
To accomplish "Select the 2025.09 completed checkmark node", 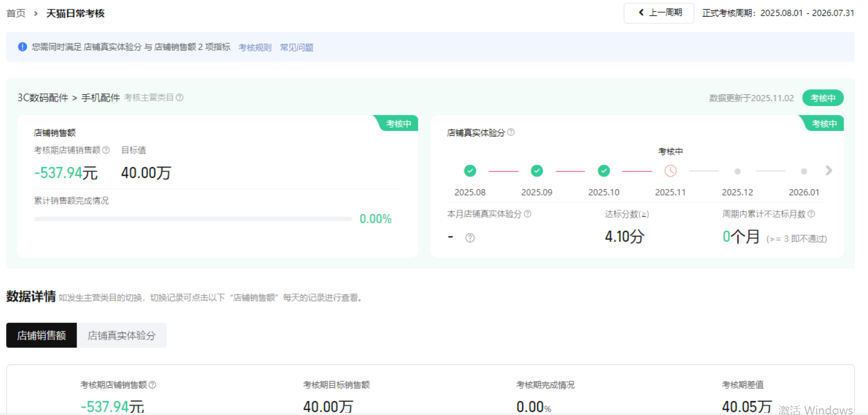I will [537, 171].
